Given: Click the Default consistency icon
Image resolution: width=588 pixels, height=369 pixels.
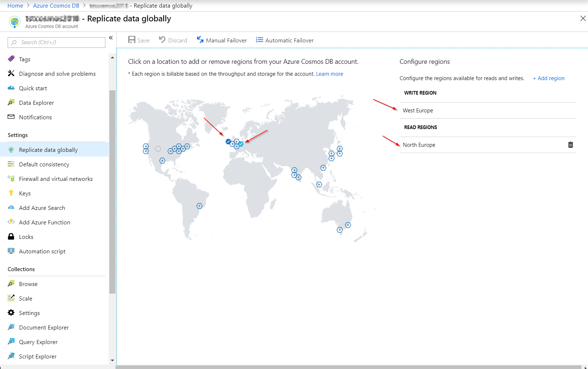Looking at the screenshot, I should point(11,164).
